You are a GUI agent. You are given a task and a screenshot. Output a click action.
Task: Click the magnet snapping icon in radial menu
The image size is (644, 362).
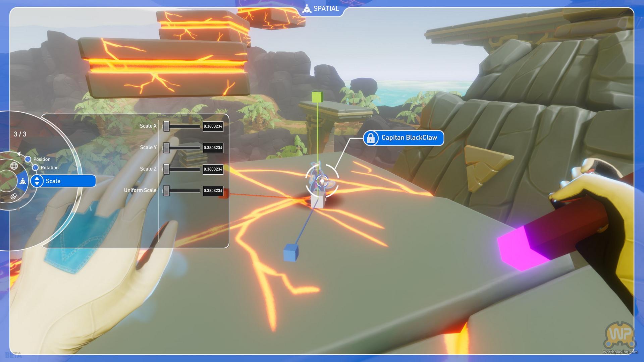click(14, 196)
